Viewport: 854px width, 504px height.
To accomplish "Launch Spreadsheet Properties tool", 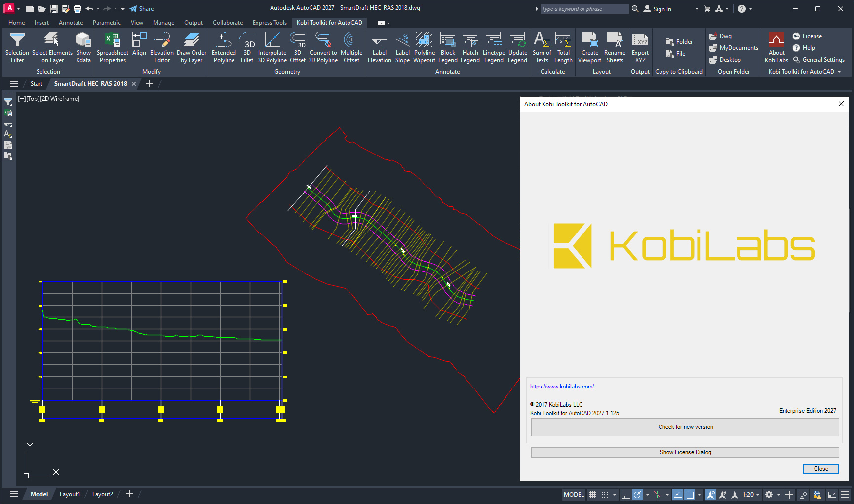I will pos(113,47).
